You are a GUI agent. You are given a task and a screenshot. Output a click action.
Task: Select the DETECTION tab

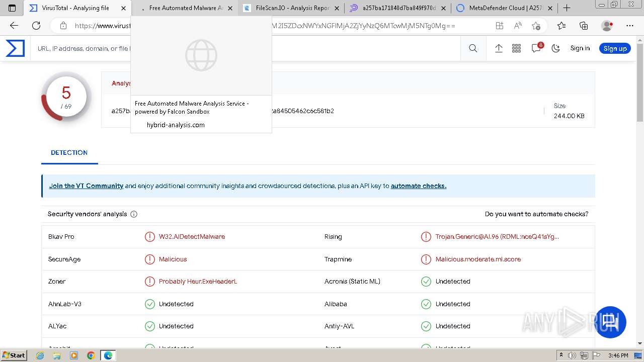click(x=69, y=152)
